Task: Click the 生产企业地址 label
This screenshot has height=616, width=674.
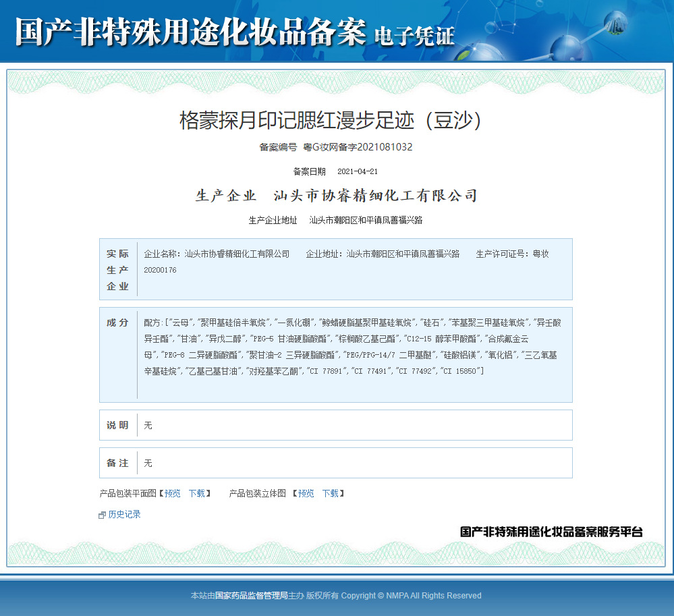Action: tap(273, 220)
